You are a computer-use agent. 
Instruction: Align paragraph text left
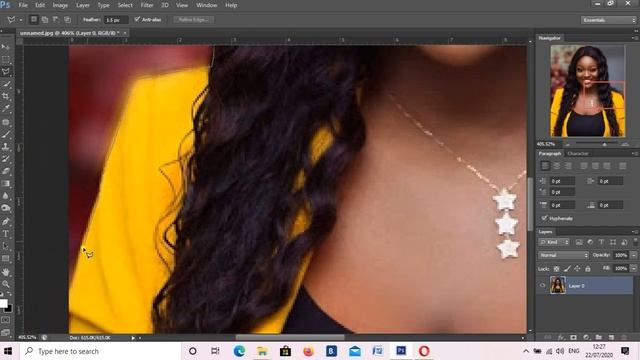coord(545,166)
